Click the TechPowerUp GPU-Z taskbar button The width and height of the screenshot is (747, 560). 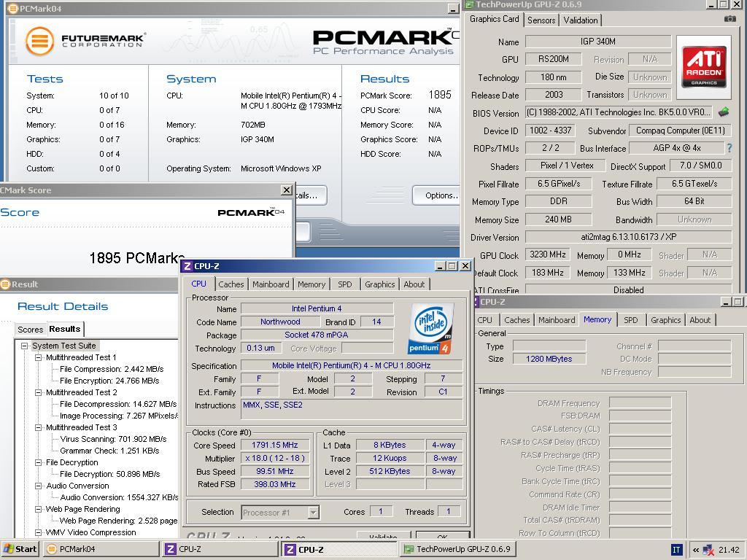point(460,550)
